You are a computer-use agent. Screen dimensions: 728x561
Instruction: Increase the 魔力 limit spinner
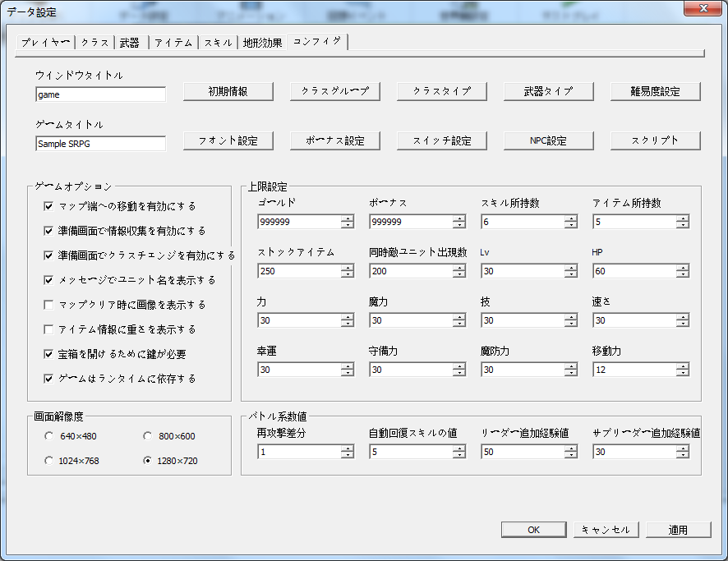click(x=459, y=317)
